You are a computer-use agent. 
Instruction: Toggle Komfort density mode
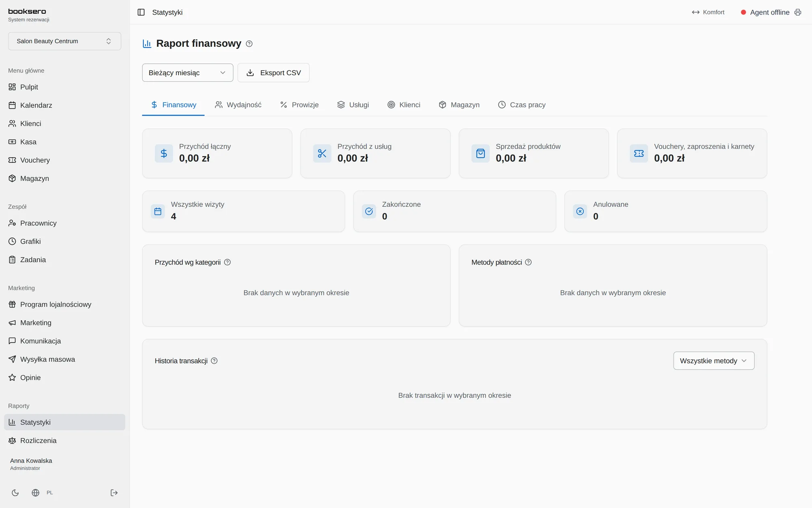click(x=708, y=12)
